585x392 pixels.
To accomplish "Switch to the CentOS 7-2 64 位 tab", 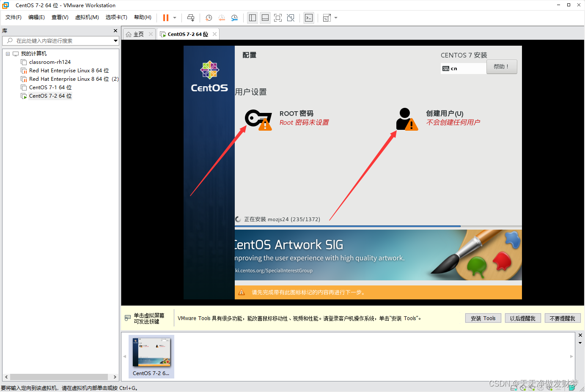I will (x=188, y=34).
